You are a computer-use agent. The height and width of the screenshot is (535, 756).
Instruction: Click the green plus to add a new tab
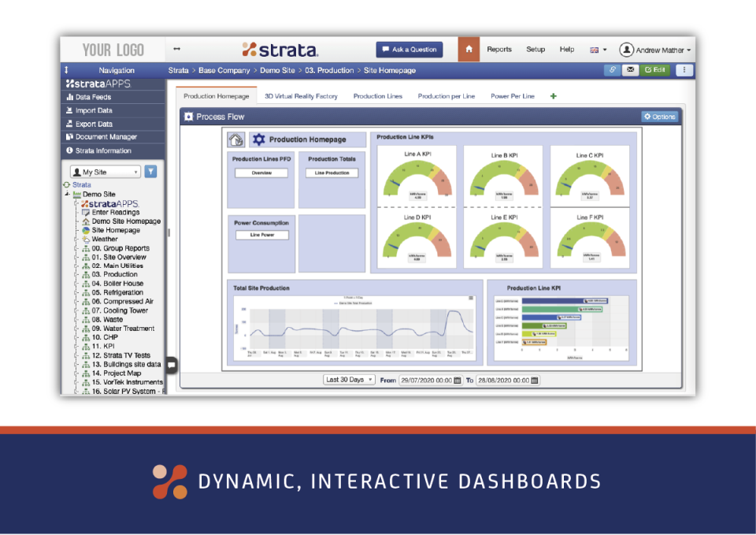pos(553,95)
